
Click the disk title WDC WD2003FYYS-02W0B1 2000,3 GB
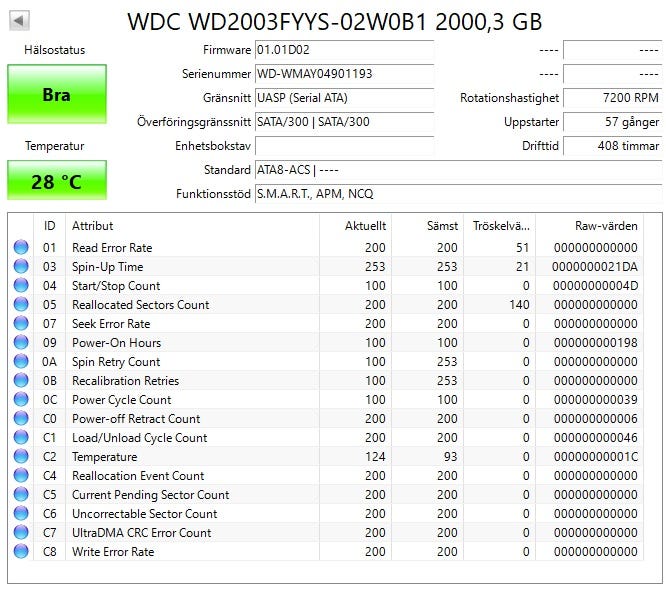coord(334,22)
